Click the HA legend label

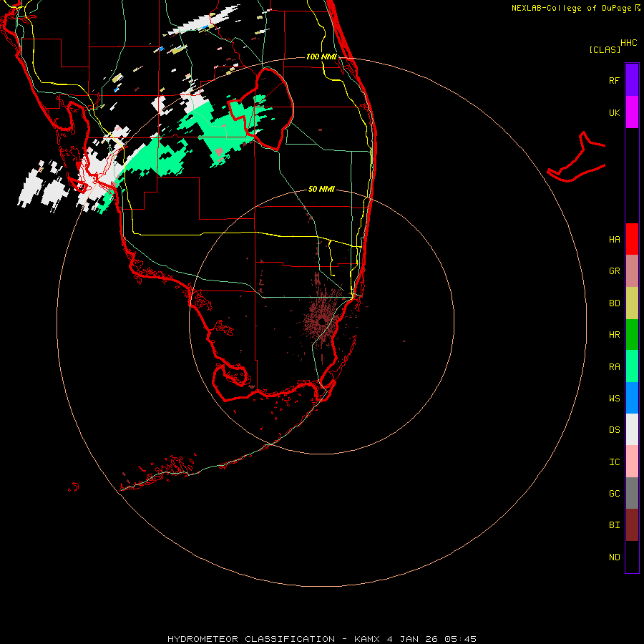(x=614, y=240)
